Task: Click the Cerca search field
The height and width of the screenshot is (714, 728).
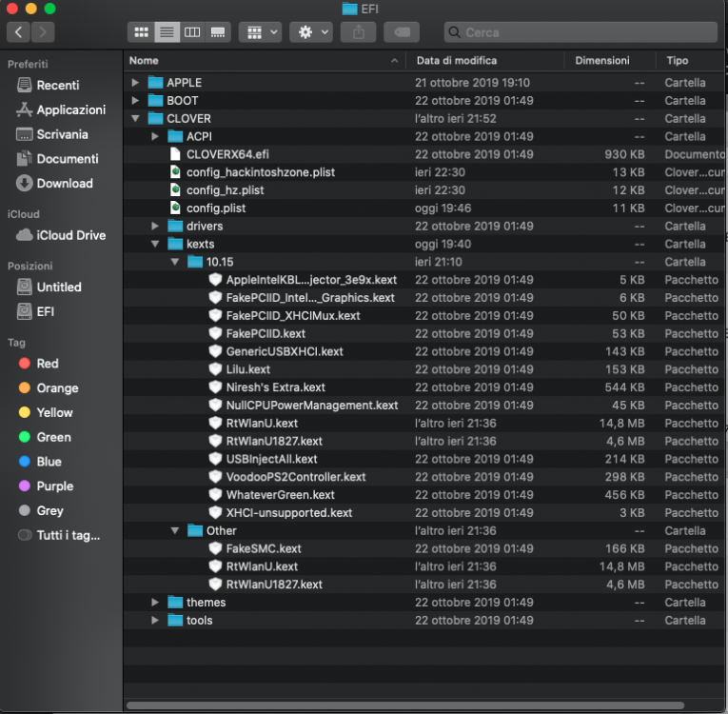Action: pos(580,32)
